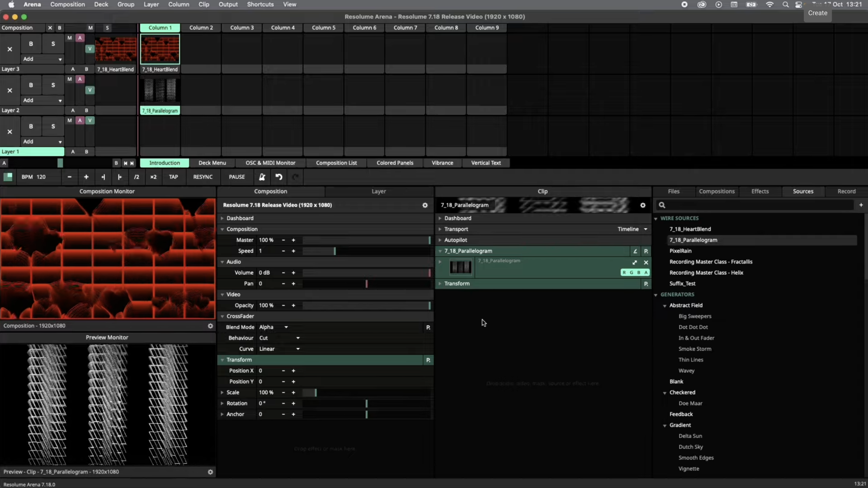Toggle the R channel in RGBA
Image resolution: width=868 pixels, height=488 pixels.
pos(624,272)
